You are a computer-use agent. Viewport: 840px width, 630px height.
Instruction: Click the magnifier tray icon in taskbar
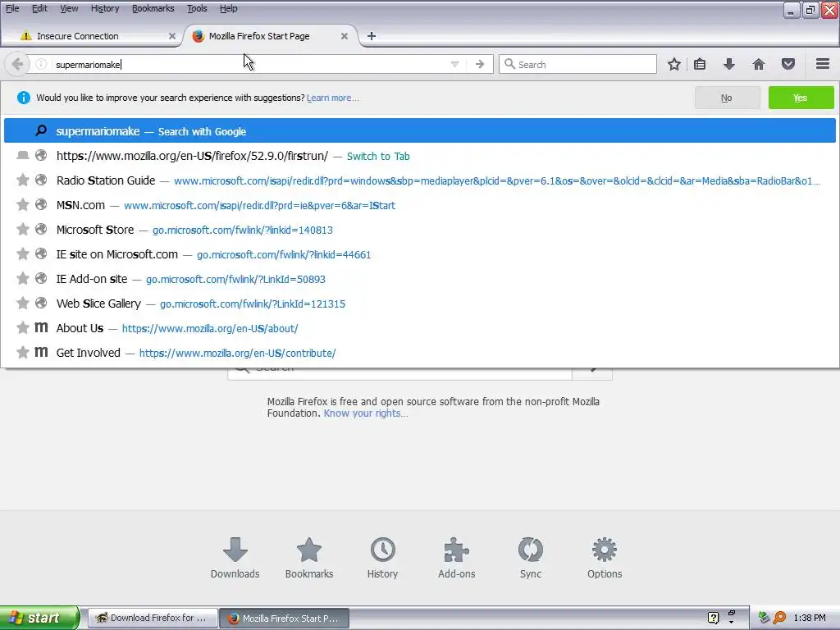(779, 618)
